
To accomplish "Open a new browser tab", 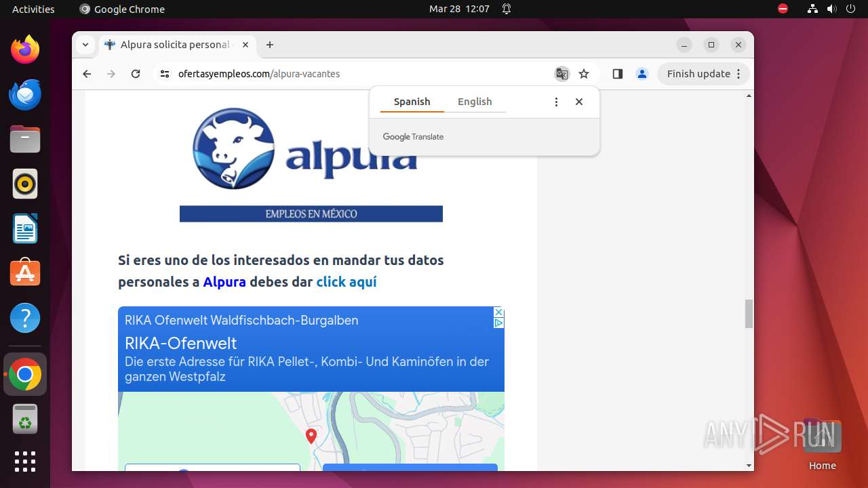I will click(270, 45).
